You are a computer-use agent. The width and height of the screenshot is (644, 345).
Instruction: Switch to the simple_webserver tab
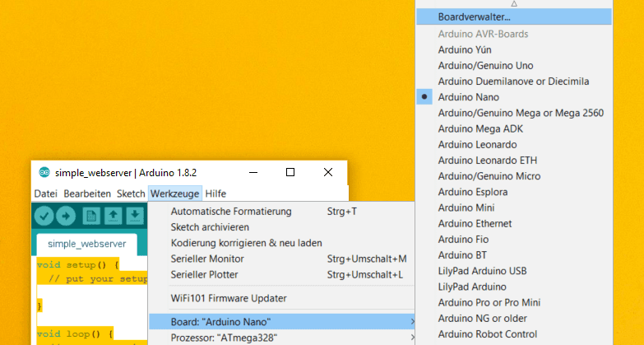tap(86, 244)
